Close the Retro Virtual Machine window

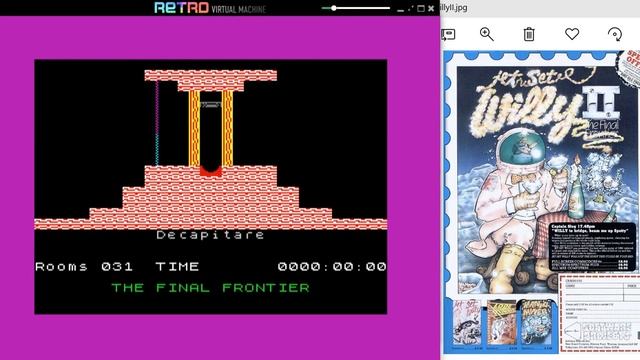point(431,8)
